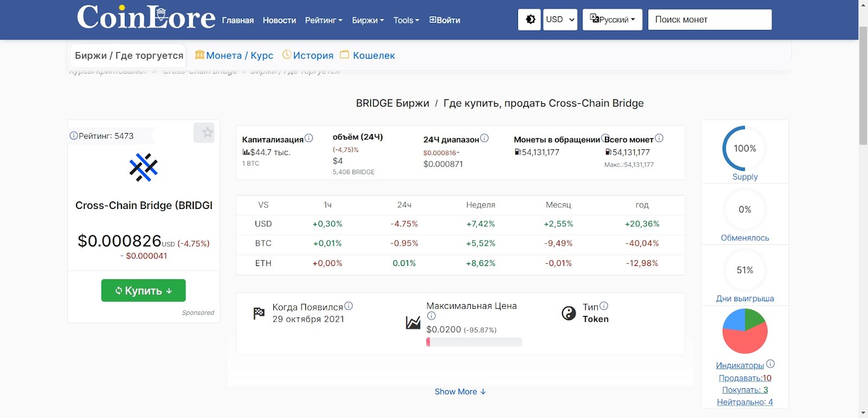Viewport: 868px width, 418px height.
Task: Click the Cross-Chain Bridge coin logo
Action: pyautogui.click(x=143, y=167)
